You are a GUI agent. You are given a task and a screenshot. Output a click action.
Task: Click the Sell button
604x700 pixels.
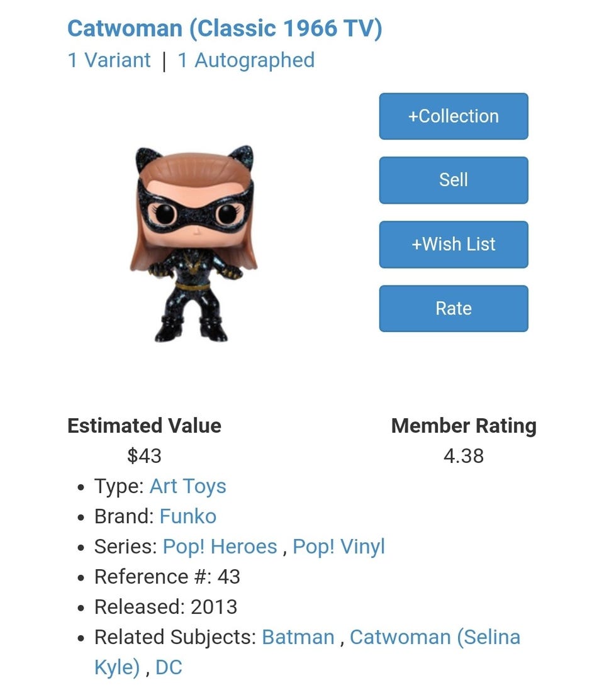(x=453, y=180)
